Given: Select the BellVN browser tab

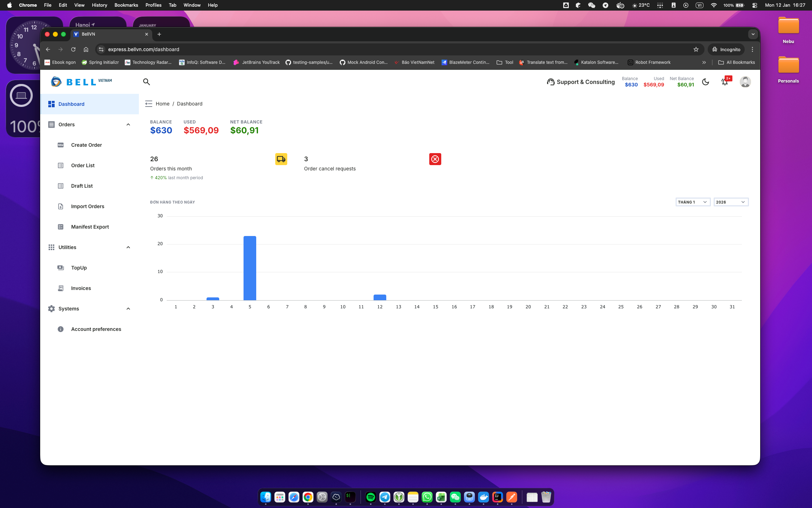Looking at the screenshot, I should (x=106, y=34).
